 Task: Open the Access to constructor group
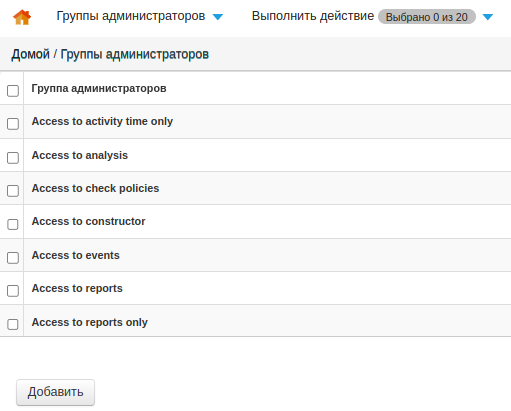88,221
